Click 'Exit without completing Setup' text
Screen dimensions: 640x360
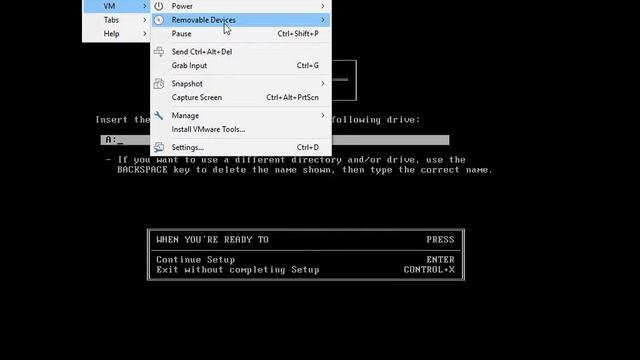coord(238,270)
